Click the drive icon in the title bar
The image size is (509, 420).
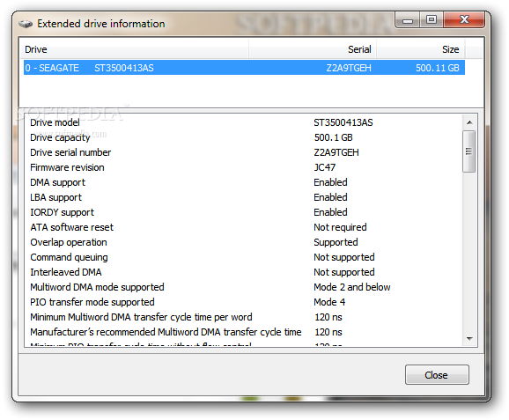pyautogui.click(x=26, y=24)
